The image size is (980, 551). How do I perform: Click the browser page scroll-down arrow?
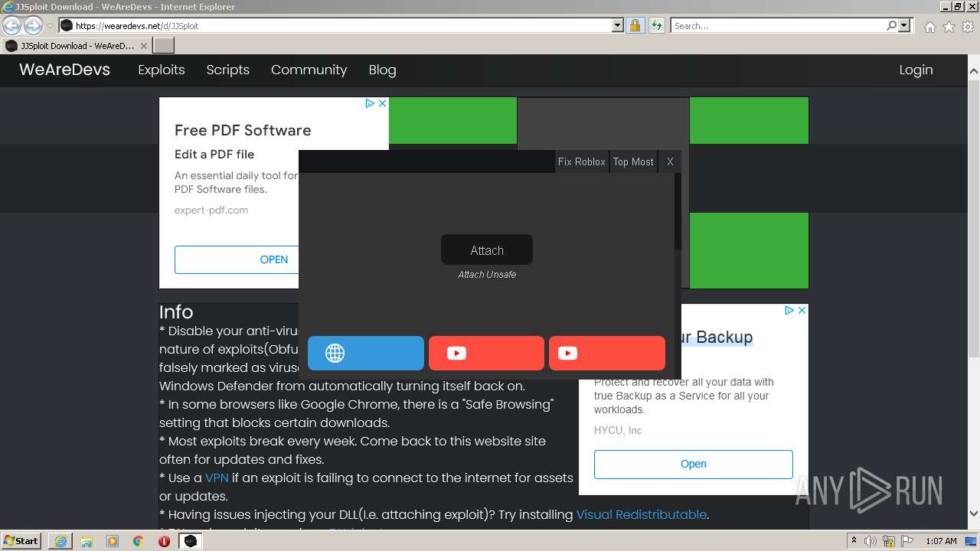[974, 514]
